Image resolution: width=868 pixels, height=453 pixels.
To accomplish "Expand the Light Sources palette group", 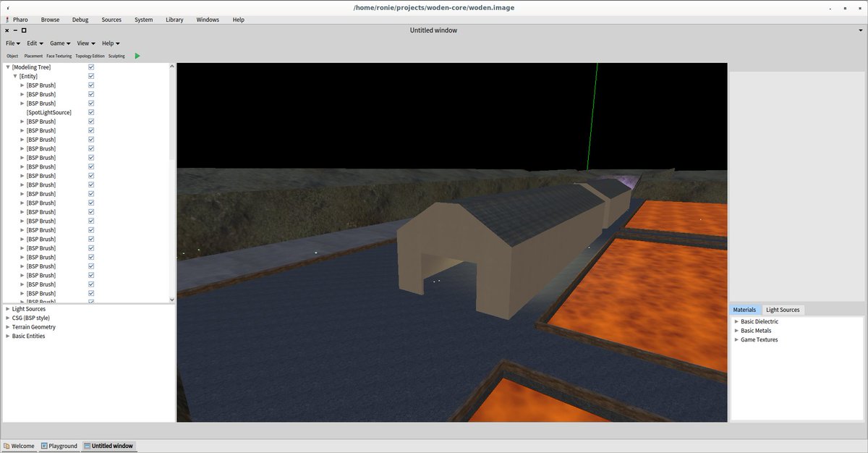I will click(8, 309).
